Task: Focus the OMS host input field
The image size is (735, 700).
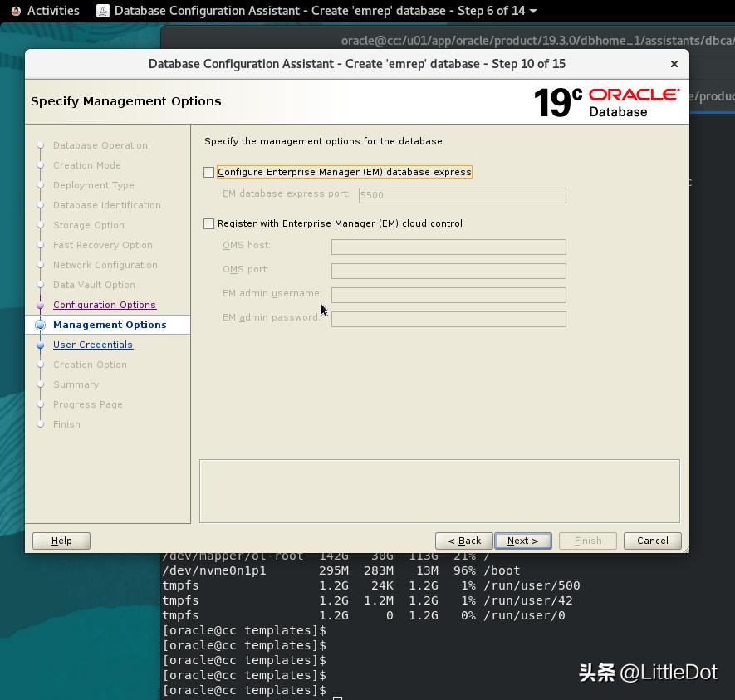Action: click(448, 247)
